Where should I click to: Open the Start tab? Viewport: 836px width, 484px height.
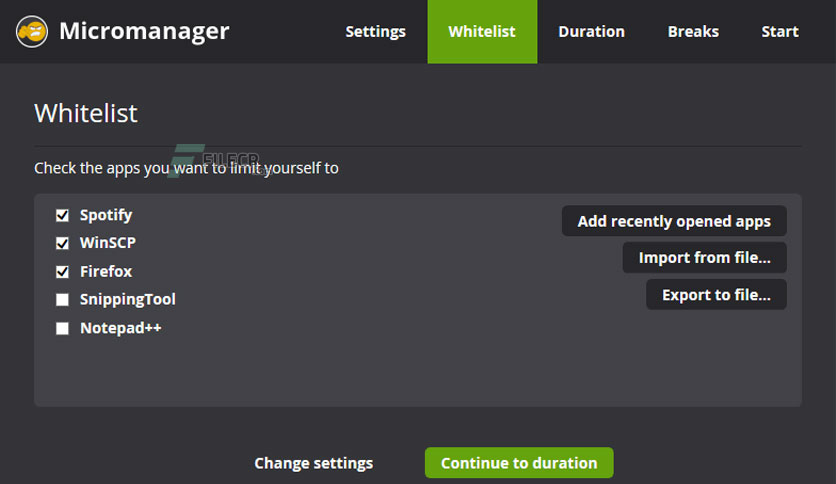click(x=780, y=31)
